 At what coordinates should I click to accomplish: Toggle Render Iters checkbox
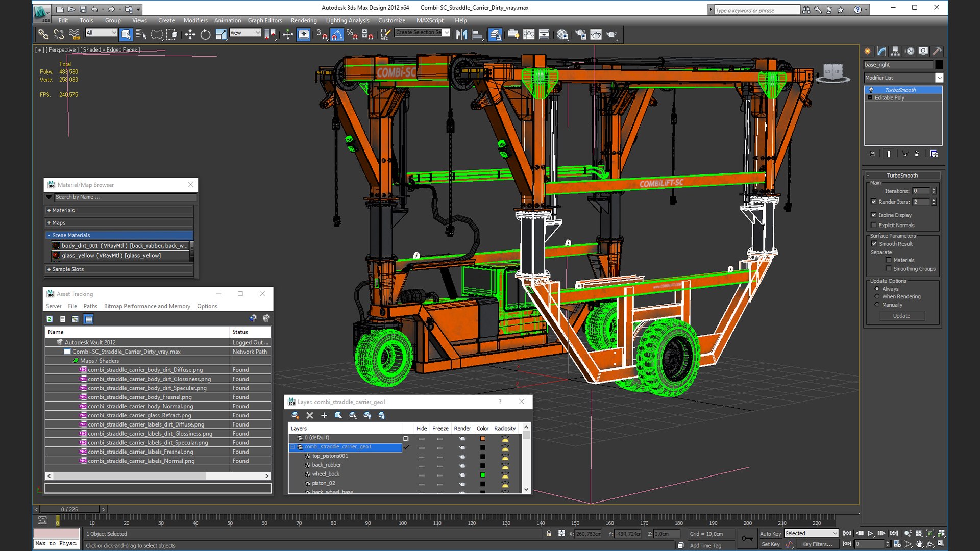pyautogui.click(x=874, y=202)
